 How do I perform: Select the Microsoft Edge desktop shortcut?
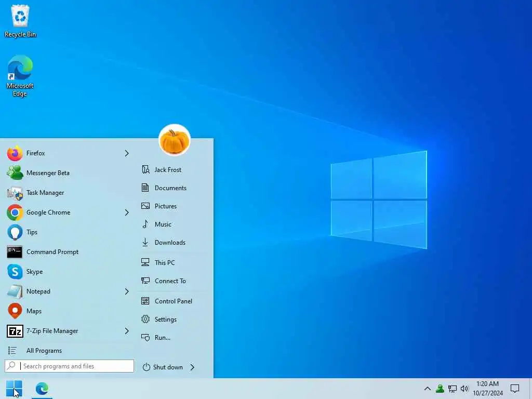(20, 76)
